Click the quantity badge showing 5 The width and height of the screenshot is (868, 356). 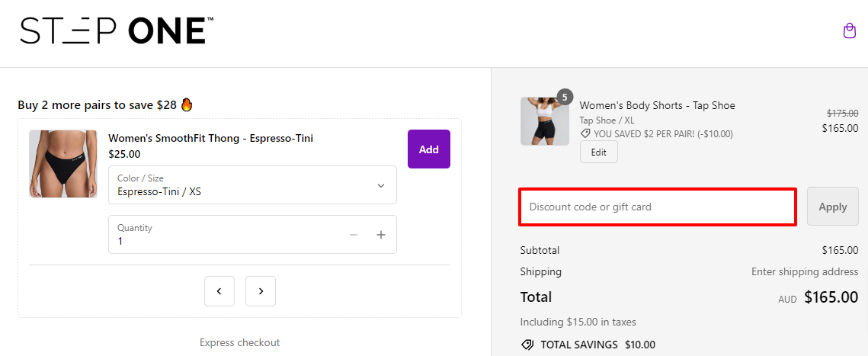tap(565, 97)
